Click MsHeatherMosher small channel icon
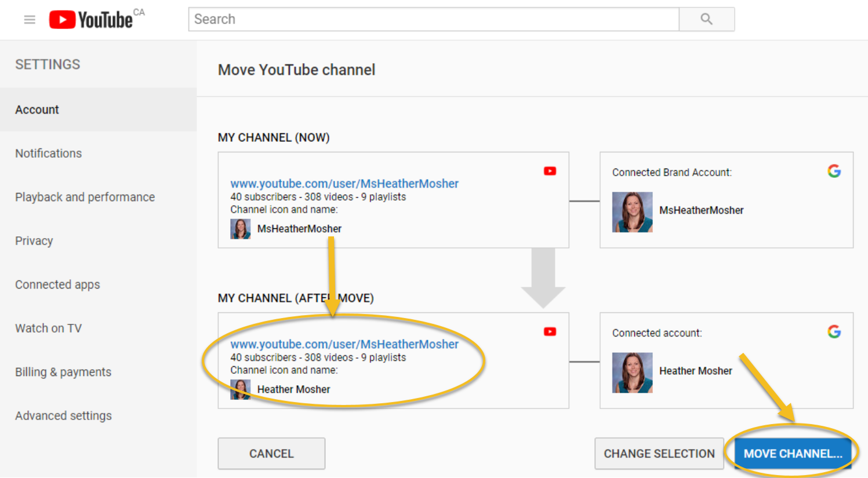868x478 pixels. (x=241, y=229)
